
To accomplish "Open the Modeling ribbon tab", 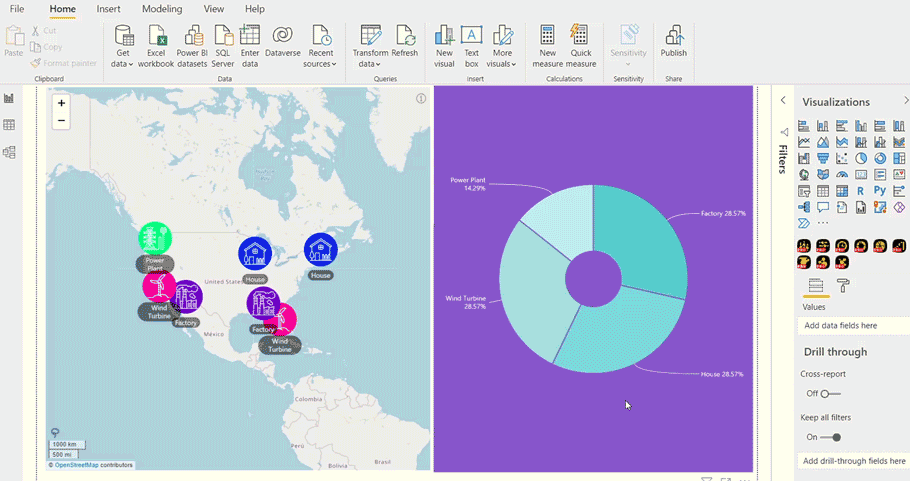I will click(x=162, y=9).
